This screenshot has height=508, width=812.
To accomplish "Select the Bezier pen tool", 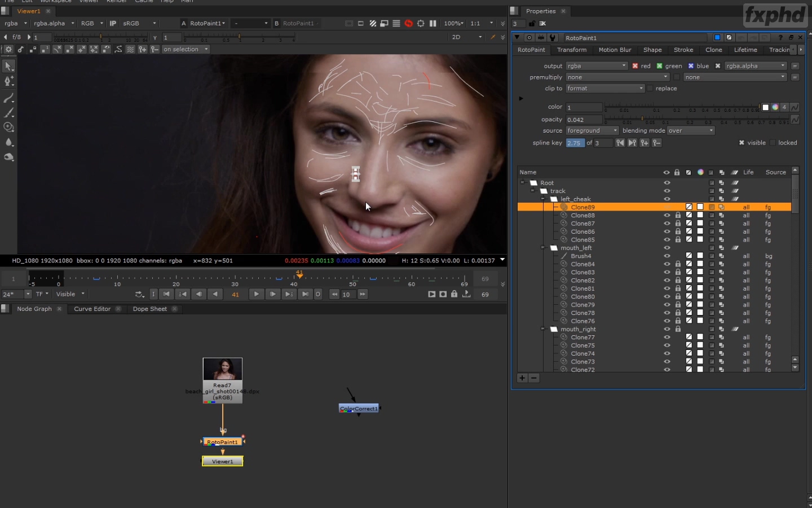I will click(8, 81).
